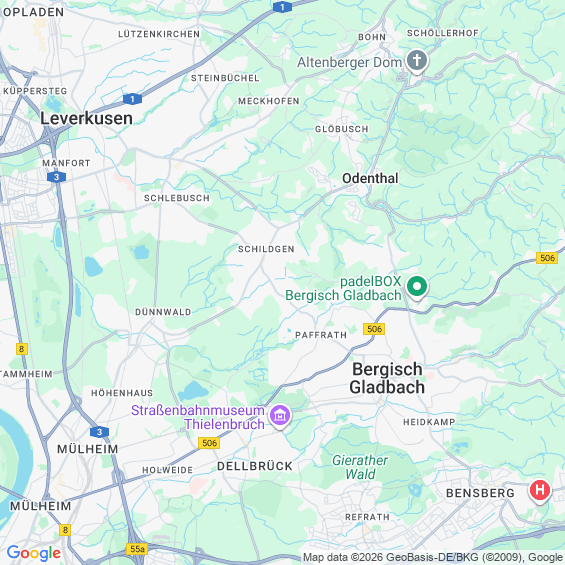Image resolution: width=565 pixels, height=565 pixels.
Task: Click the yellow 506 road shield near Paffrath
Action: coord(374,329)
